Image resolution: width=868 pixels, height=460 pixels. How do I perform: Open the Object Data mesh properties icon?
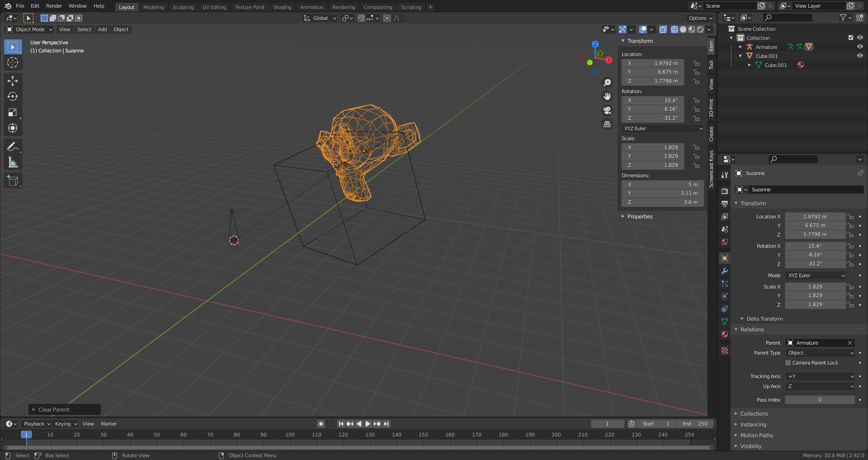click(x=725, y=322)
